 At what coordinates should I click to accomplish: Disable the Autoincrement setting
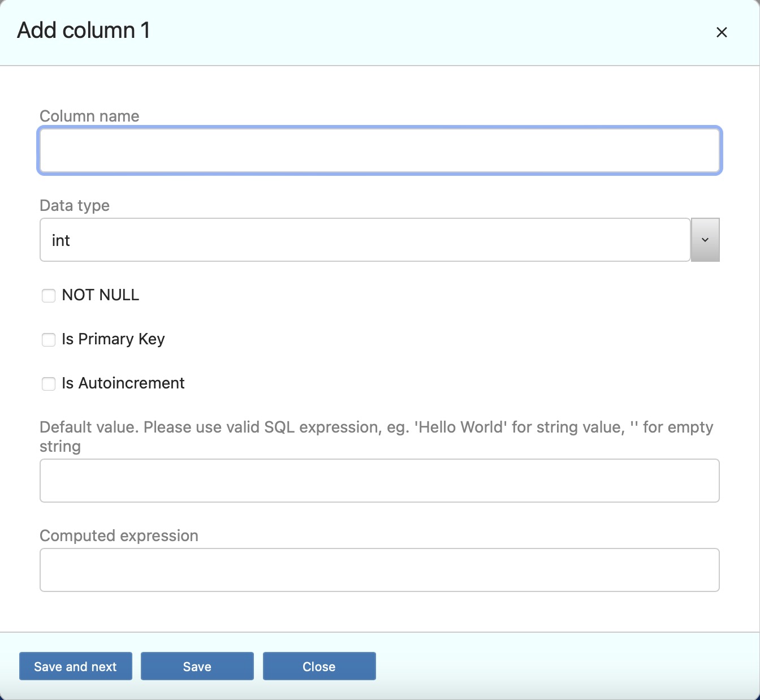click(49, 383)
